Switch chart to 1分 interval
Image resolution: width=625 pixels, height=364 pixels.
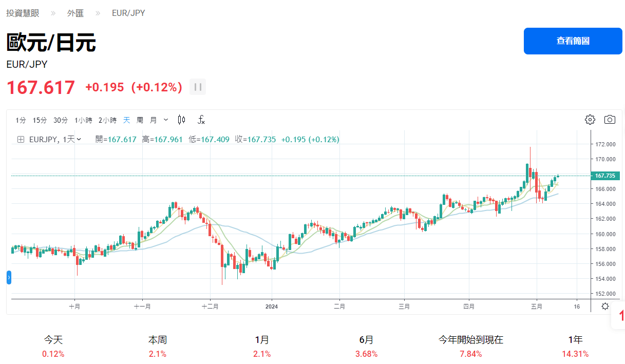[21, 120]
